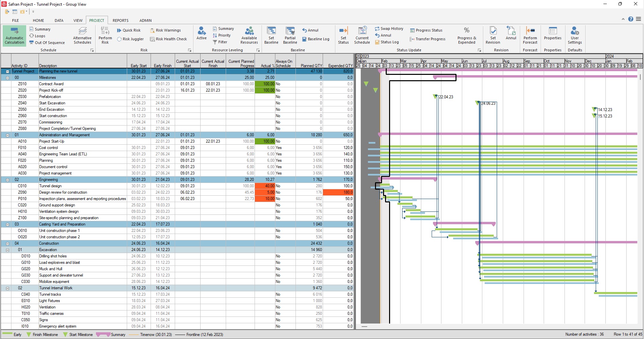Open the Progress Status option
The image size is (644, 339).
426,30
